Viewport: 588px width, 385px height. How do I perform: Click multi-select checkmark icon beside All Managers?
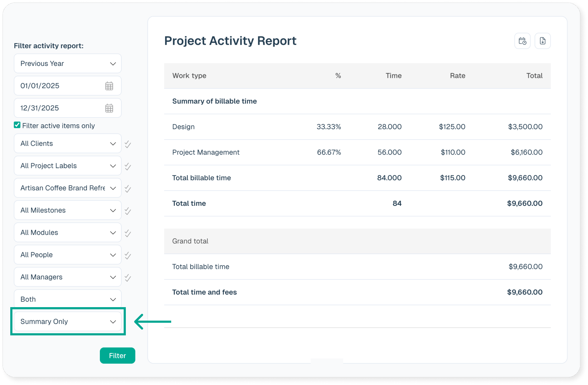coord(128,277)
